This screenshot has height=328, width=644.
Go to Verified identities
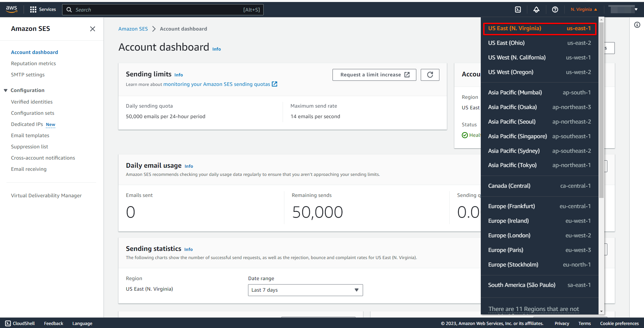click(32, 102)
